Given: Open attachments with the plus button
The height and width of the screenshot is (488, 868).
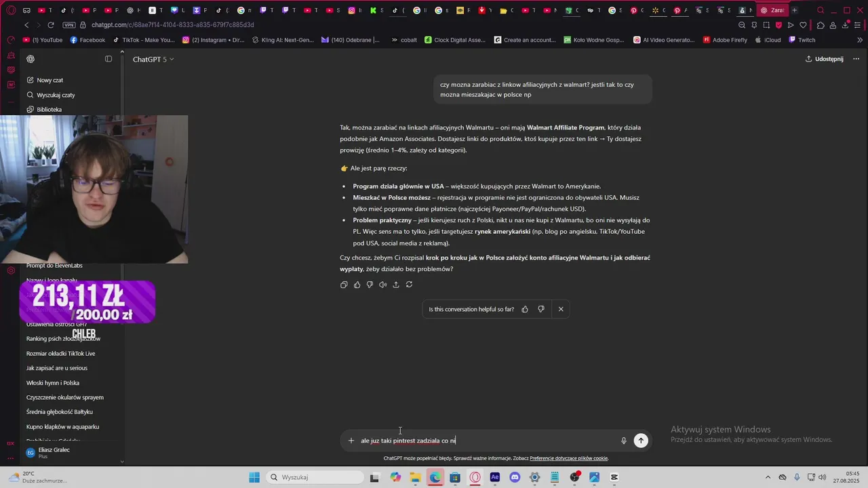Looking at the screenshot, I should (x=351, y=441).
